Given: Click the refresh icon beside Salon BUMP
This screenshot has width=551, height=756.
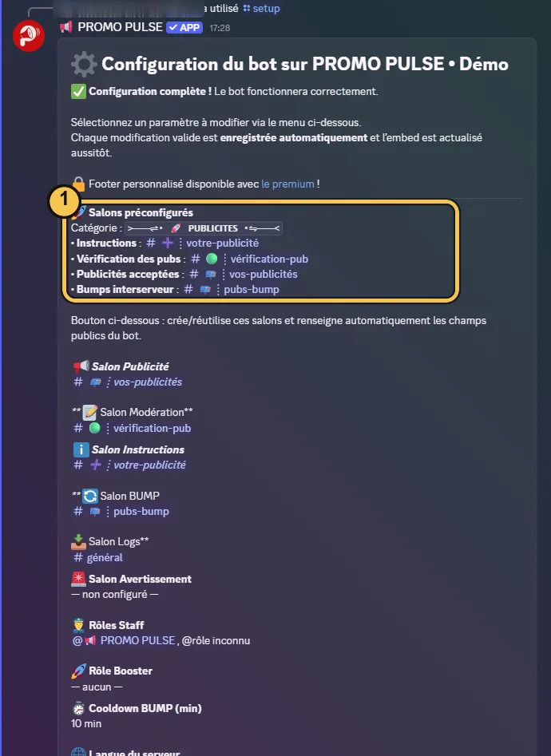Looking at the screenshot, I should click(89, 496).
